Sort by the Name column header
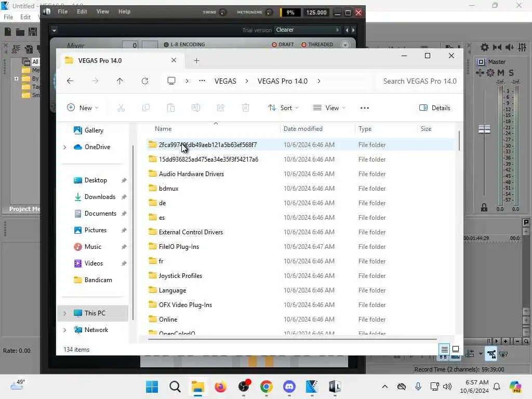 (163, 129)
